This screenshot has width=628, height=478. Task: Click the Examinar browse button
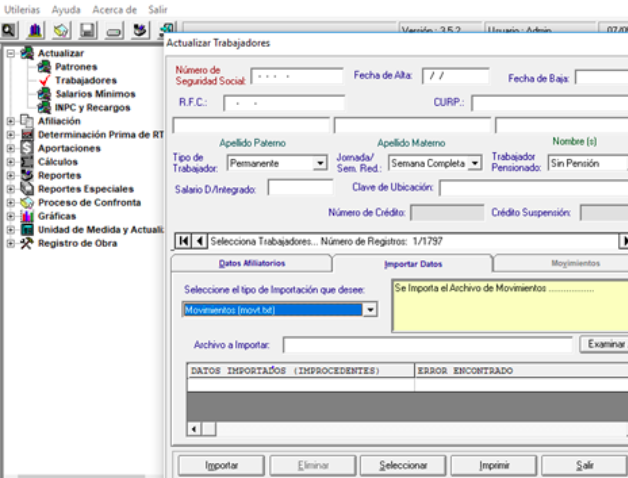click(x=604, y=344)
